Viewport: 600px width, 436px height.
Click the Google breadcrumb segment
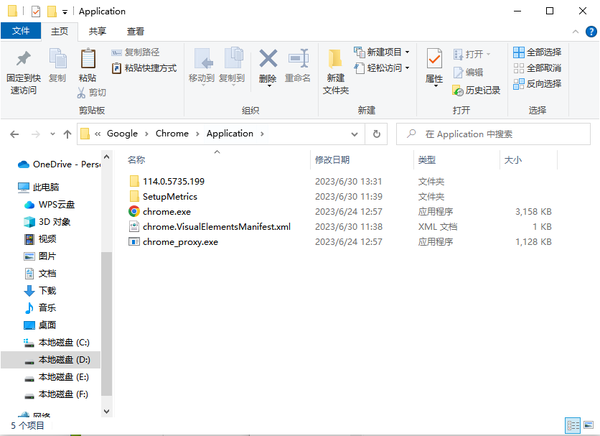coord(122,134)
